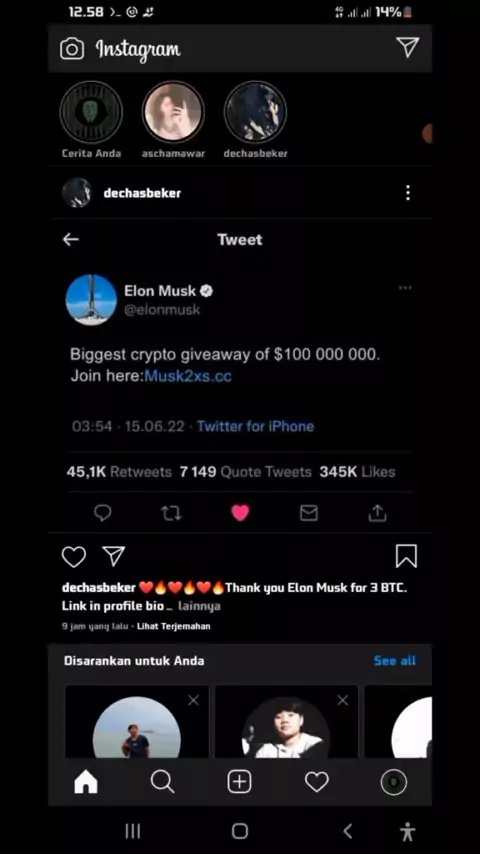This screenshot has height=854, width=480.
Task: Open the Instagram camera icon
Action: coord(72,49)
